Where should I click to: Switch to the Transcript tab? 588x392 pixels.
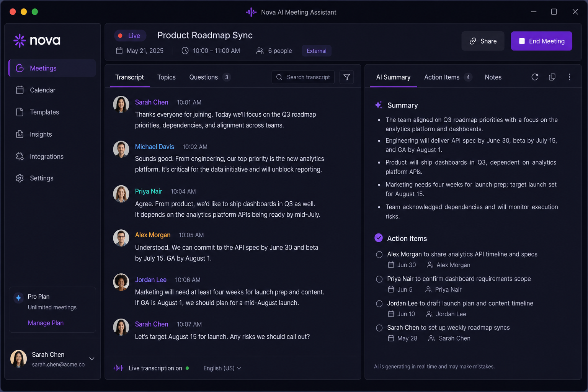(130, 77)
